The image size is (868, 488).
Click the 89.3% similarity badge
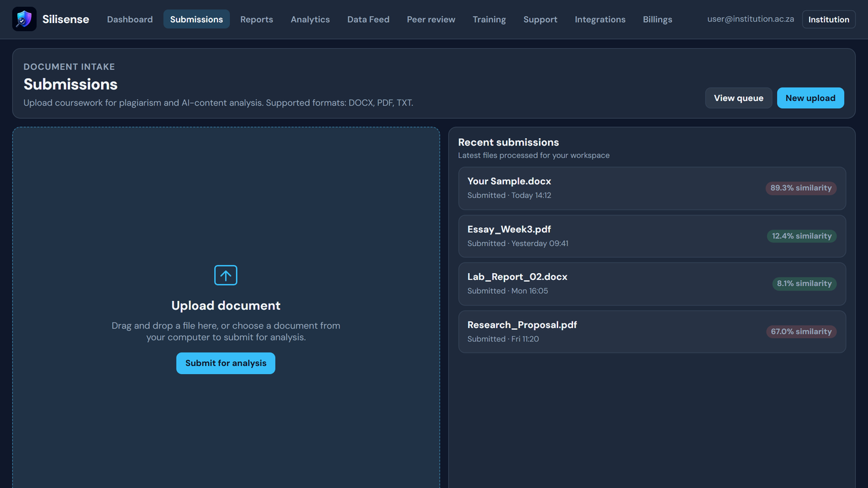(x=801, y=188)
